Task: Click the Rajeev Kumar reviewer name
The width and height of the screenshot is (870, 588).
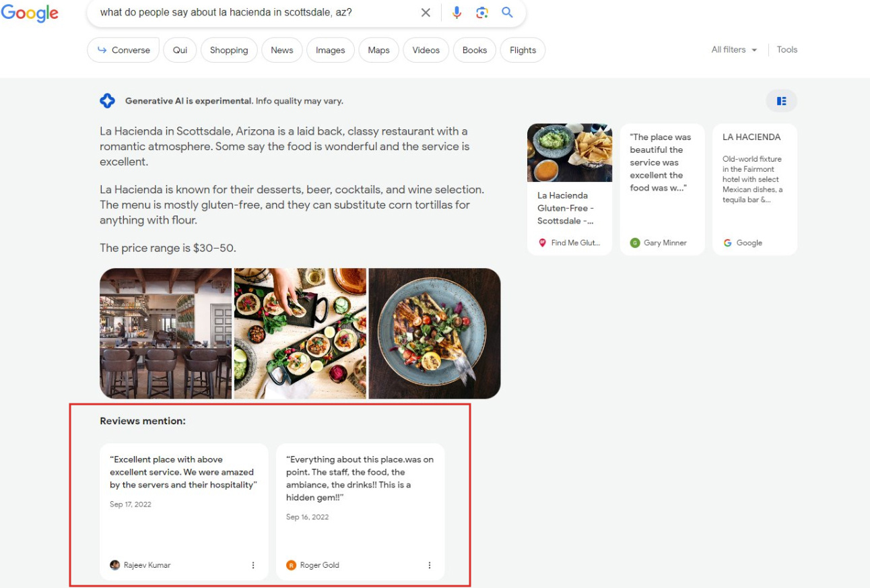Action: coord(147,565)
